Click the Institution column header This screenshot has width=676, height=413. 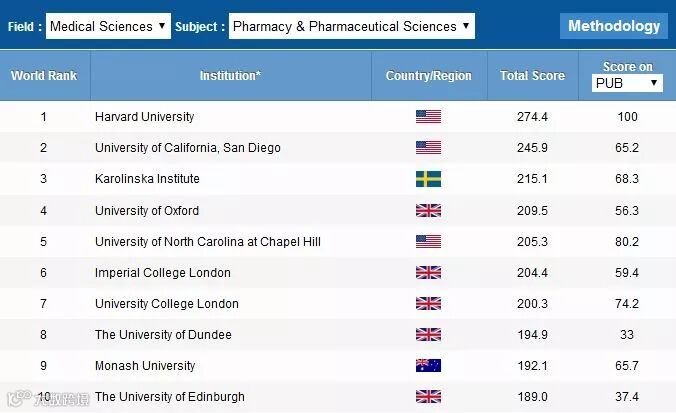[x=230, y=75]
